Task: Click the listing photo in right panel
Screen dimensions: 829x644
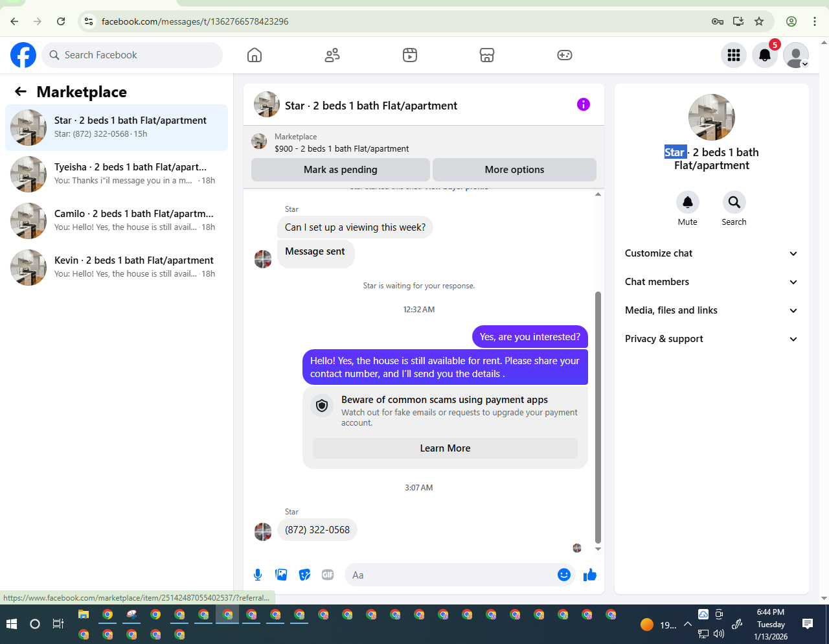Action: click(712, 117)
